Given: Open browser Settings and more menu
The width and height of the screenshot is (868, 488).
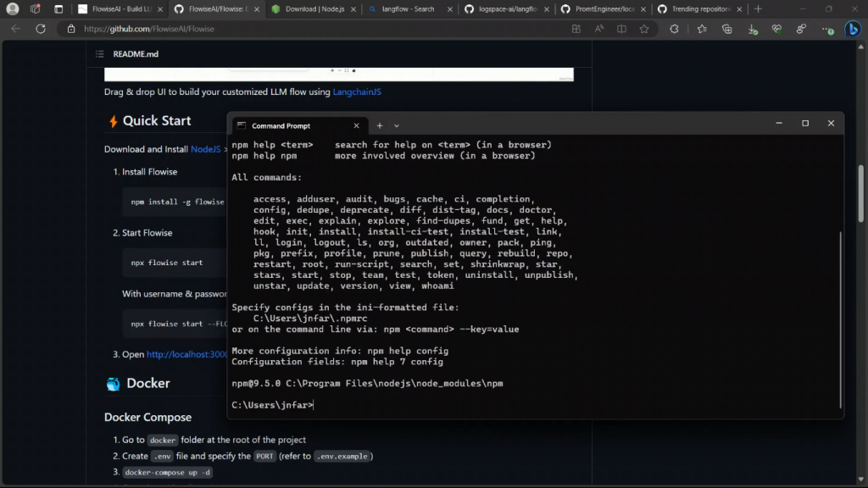Looking at the screenshot, I should click(826, 29).
